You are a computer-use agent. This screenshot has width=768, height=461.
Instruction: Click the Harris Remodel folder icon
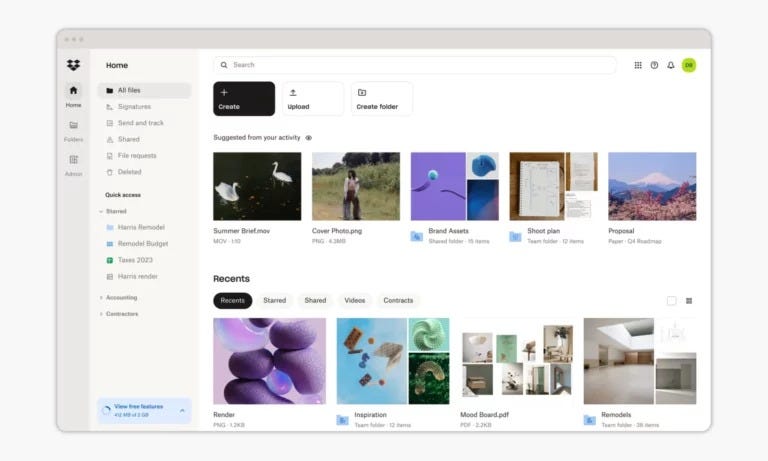110,227
